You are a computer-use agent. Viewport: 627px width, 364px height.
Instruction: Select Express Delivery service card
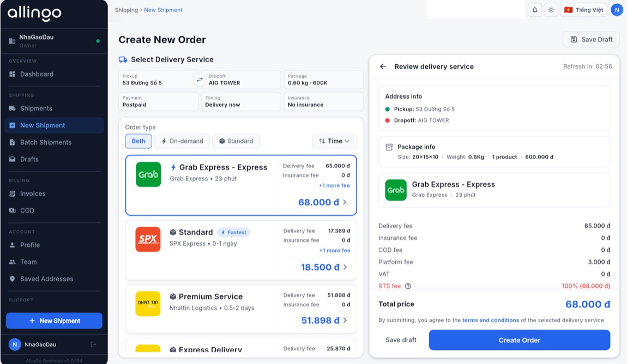pyautogui.click(x=241, y=345)
